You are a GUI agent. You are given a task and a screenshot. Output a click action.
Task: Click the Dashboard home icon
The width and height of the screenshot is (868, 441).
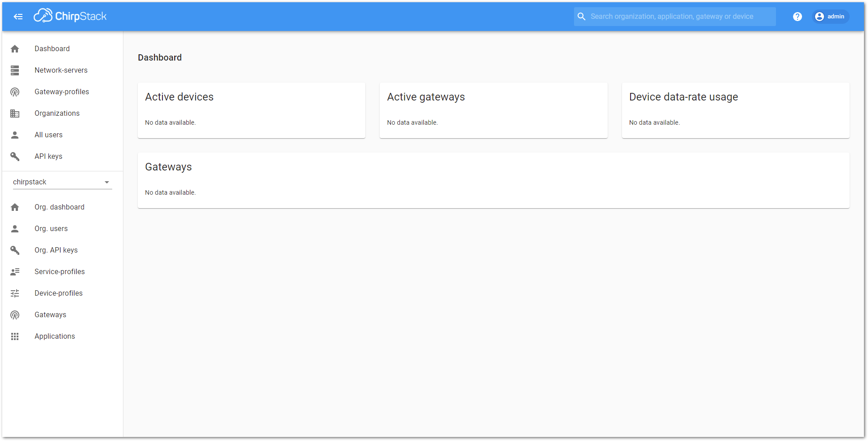pos(15,49)
